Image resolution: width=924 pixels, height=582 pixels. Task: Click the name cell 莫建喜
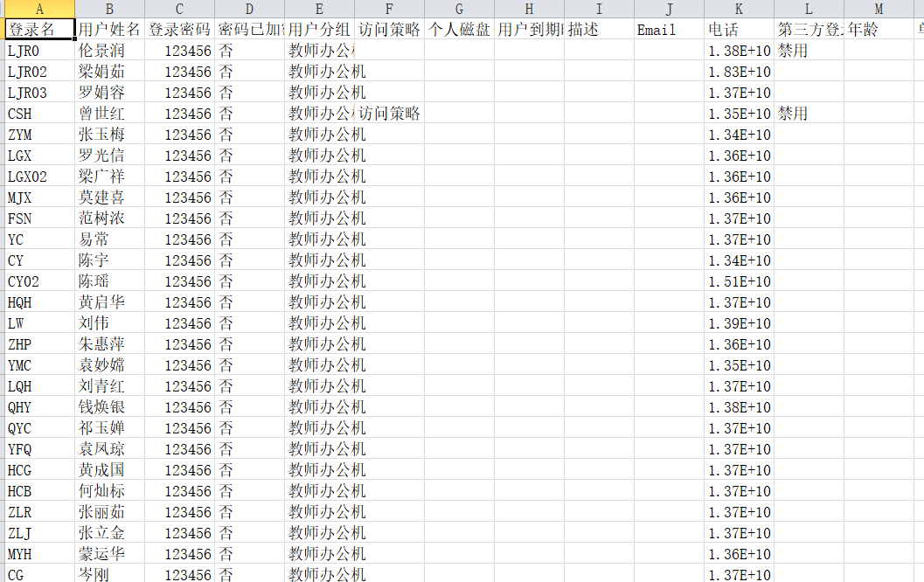tap(109, 197)
